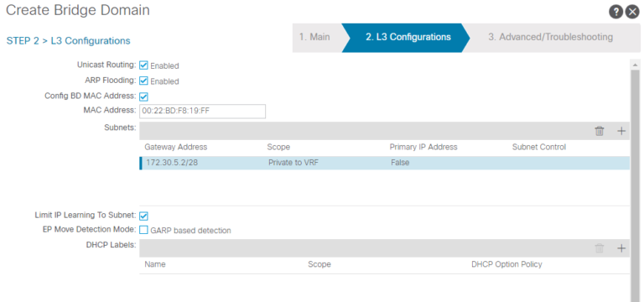This screenshot has height=302, width=644.
Task: Go to the 1. Main step tab
Action: point(314,38)
